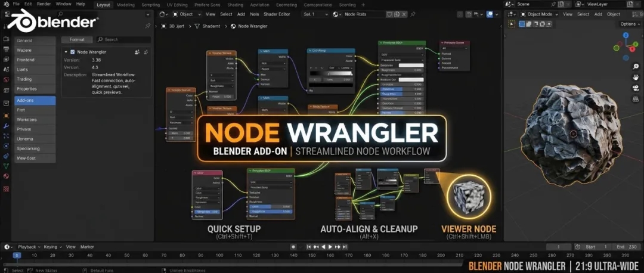Click the End frame field

click(x=626, y=247)
